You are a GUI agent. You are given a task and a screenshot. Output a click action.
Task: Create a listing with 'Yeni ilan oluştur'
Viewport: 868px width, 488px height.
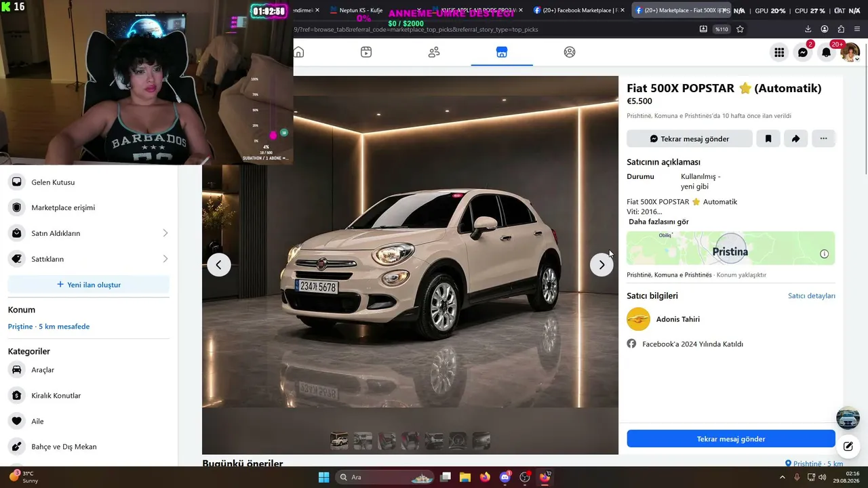click(x=89, y=285)
